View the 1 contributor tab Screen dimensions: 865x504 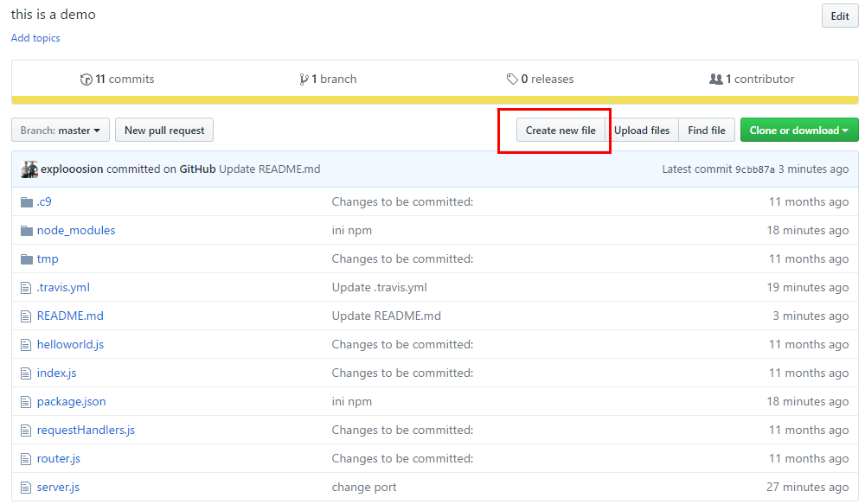(x=752, y=80)
